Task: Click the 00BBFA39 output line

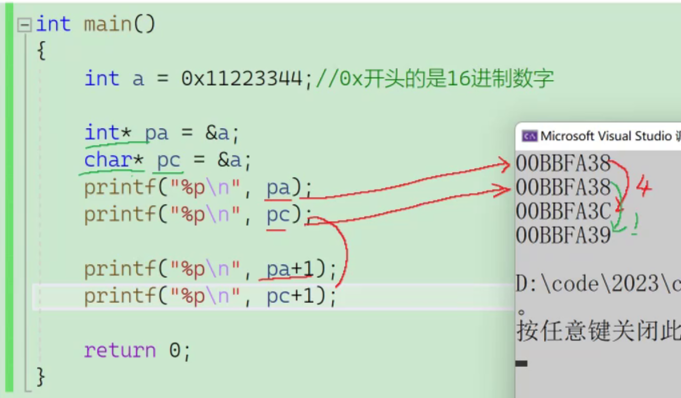Action: pyautogui.click(x=563, y=235)
